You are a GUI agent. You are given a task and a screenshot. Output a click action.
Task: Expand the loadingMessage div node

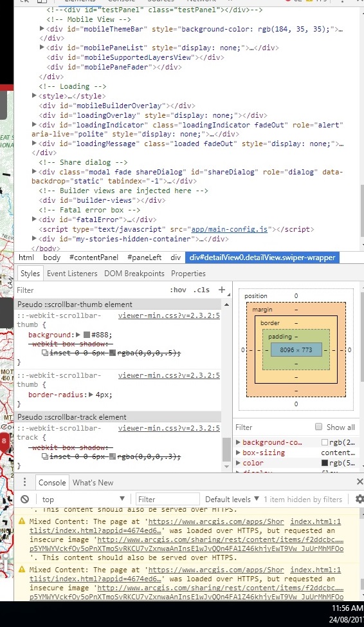pyautogui.click(x=34, y=143)
